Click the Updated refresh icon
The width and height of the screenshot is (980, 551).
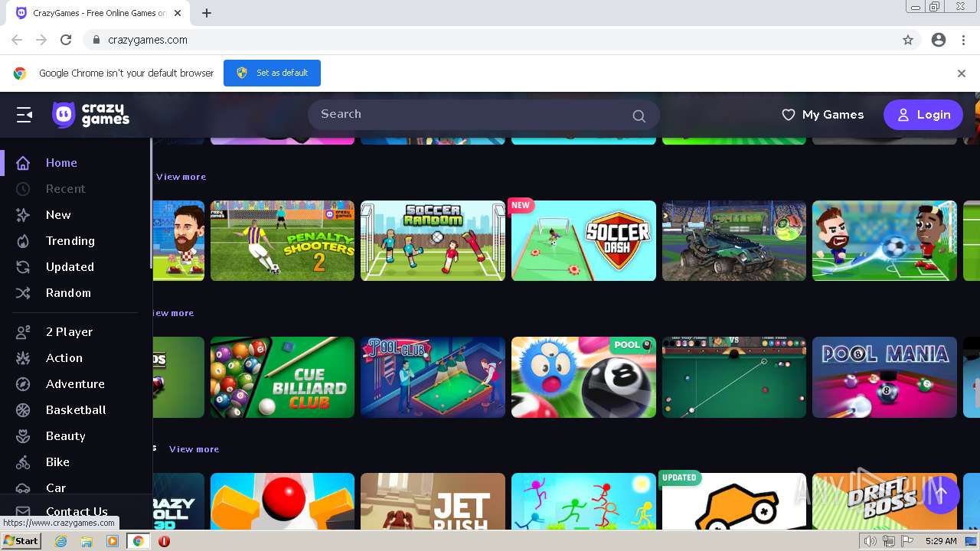23,267
